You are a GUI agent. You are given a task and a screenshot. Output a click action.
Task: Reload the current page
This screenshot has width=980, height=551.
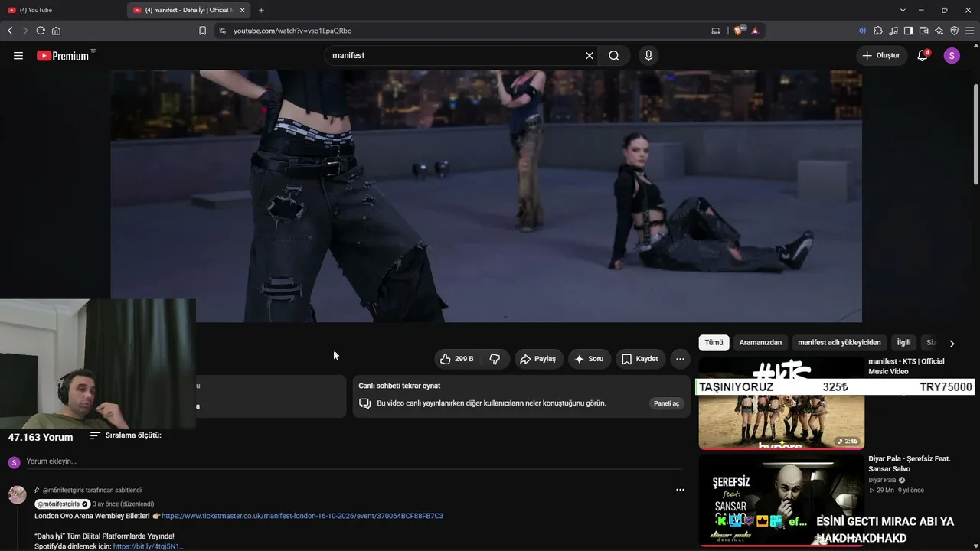pyautogui.click(x=41, y=31)
